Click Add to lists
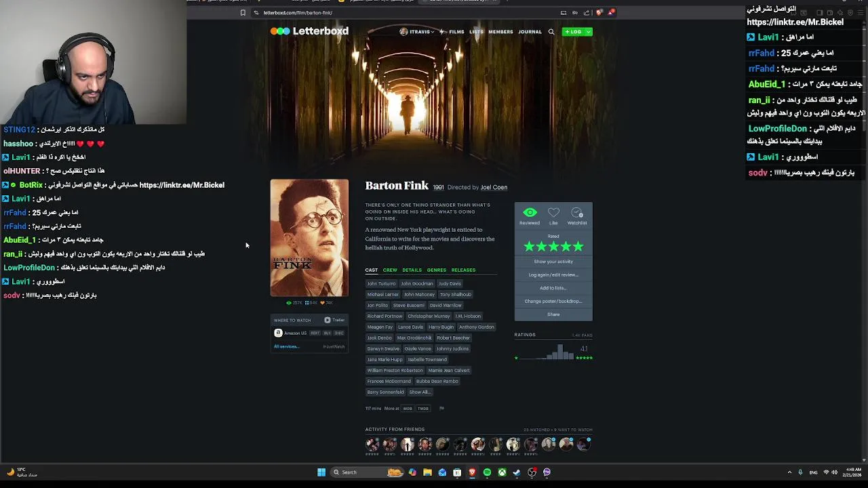This screenshot has height=488, width=868. (553, 288)
